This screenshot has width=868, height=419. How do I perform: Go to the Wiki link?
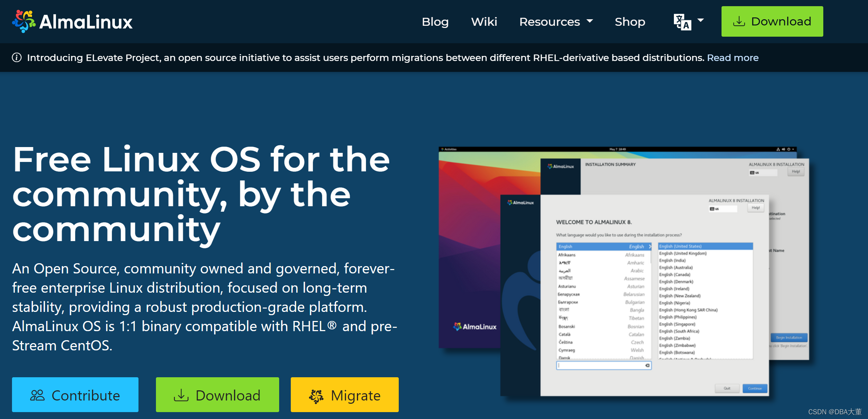pos(484,22)
